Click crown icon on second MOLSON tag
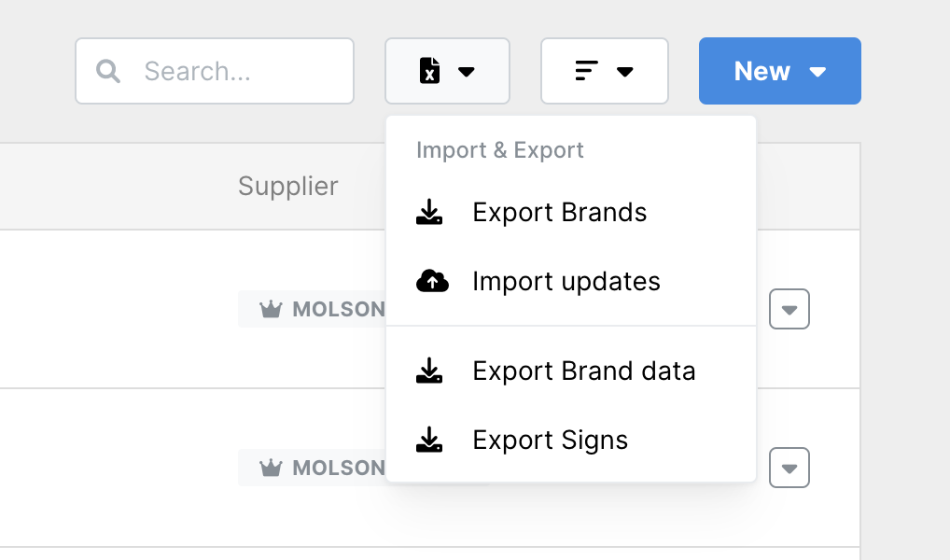 [271, 468]
